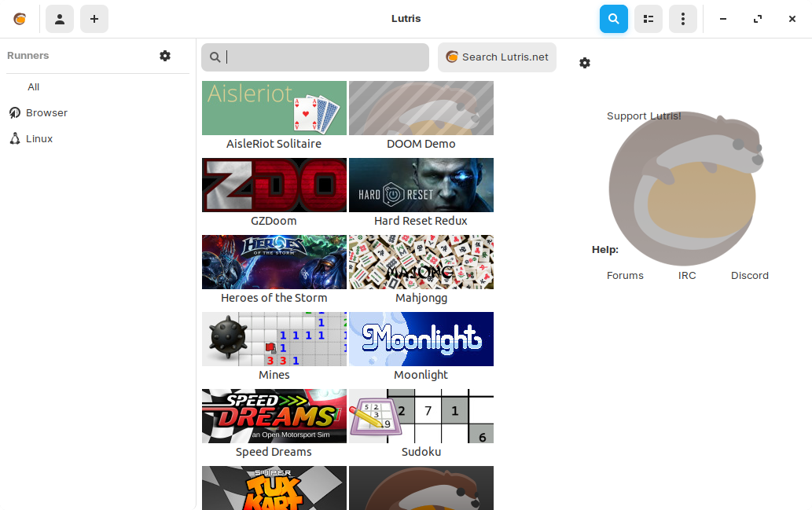Image resolution: width=812 pixels, height=510 pixels.
Task: Toggle the search button in header
Action: point(614,19)
